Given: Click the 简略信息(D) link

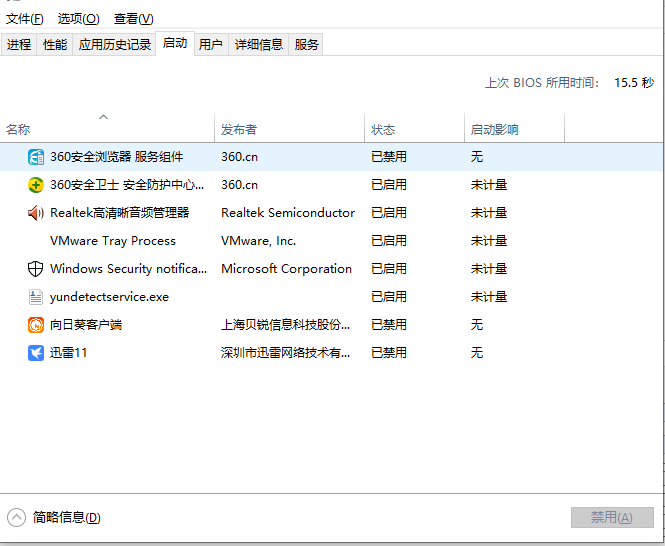Looking at the screenshot, I should (x=67, y=518).
